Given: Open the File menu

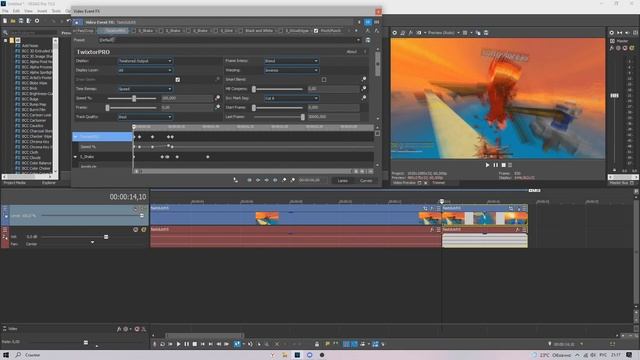Looking at the screenshot, I should [x=5, y=11].
